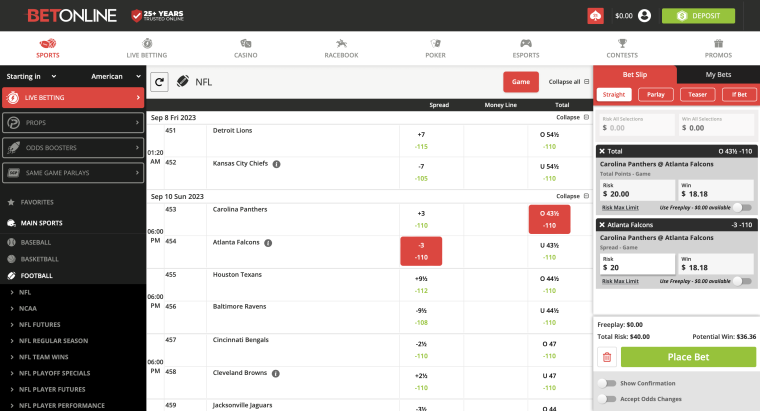Click Risk Max Limit for Total bet
The image size is (760, 411).
[x=620, y=207]
